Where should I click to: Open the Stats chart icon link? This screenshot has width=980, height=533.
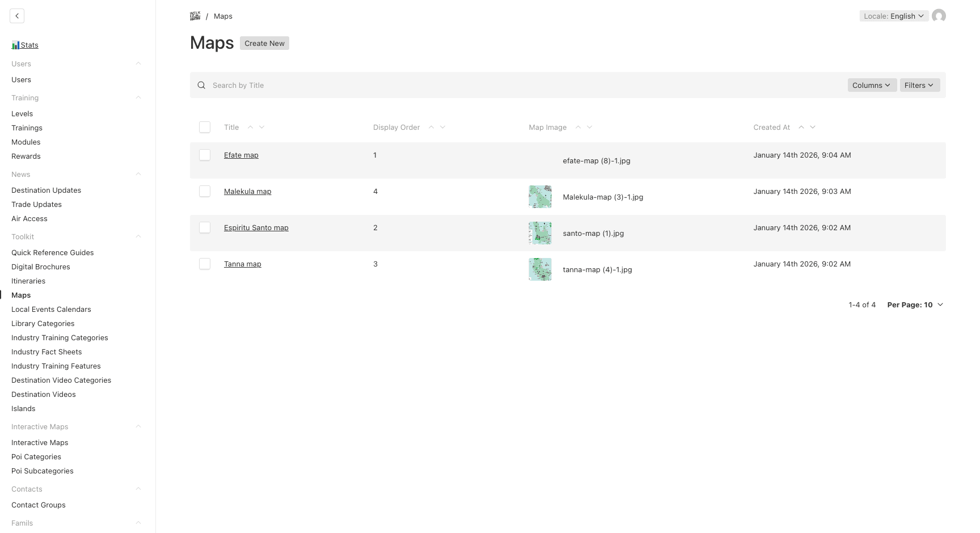click(15, 45)
